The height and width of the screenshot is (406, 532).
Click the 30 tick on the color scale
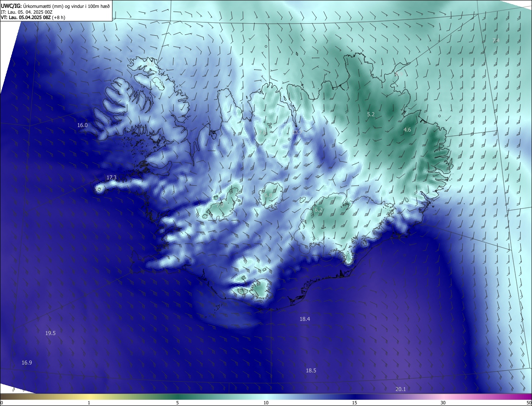(x=443, y=403)
